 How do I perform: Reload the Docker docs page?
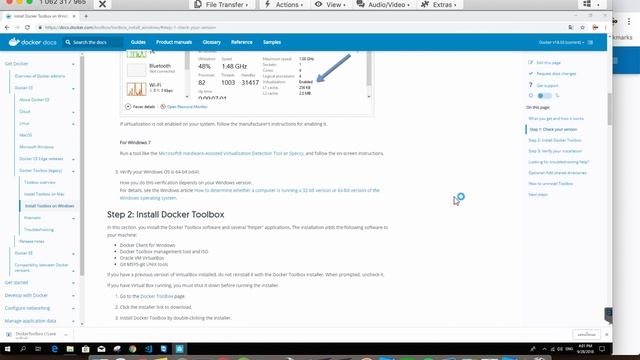coord(27,27)
